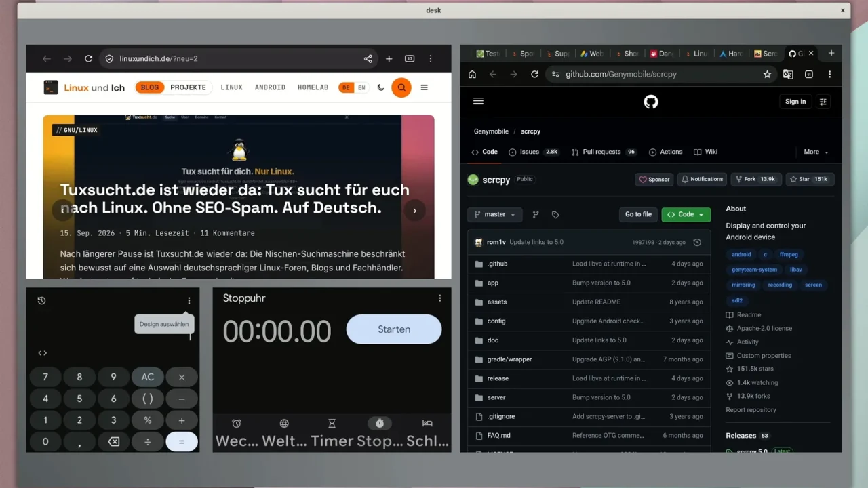Advance the article carousel with the next arrow

415,211
